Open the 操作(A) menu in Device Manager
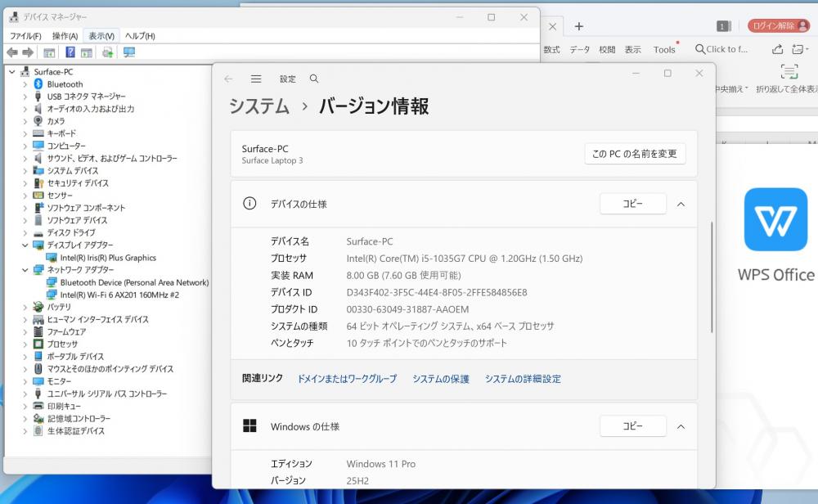818x504 pixels. click(x=65, y=36)
